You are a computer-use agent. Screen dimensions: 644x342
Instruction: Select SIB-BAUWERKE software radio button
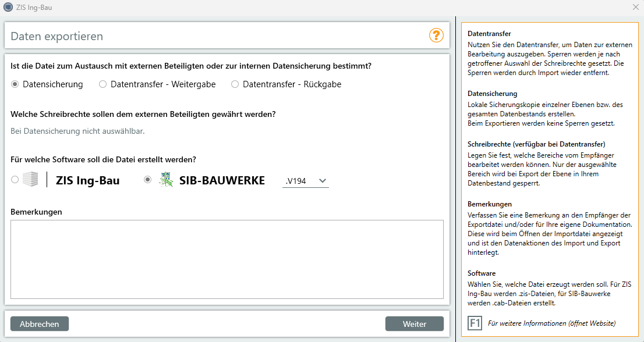[147, 180]
